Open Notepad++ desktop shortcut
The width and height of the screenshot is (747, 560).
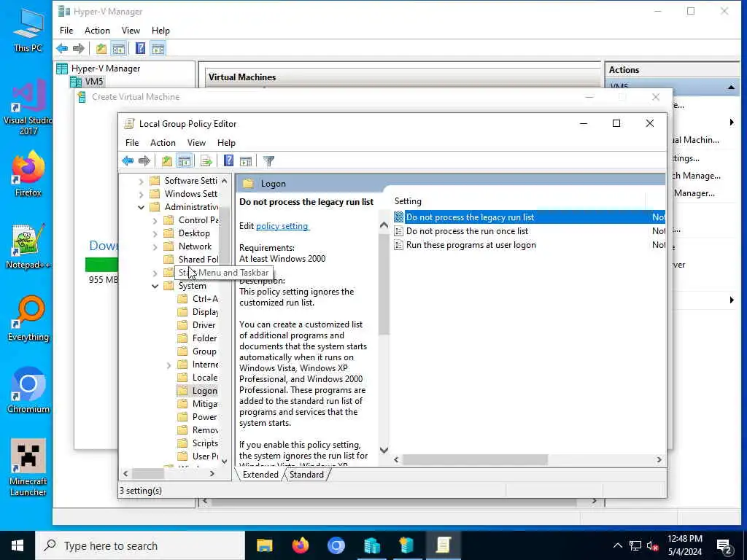tap(28, 246)
